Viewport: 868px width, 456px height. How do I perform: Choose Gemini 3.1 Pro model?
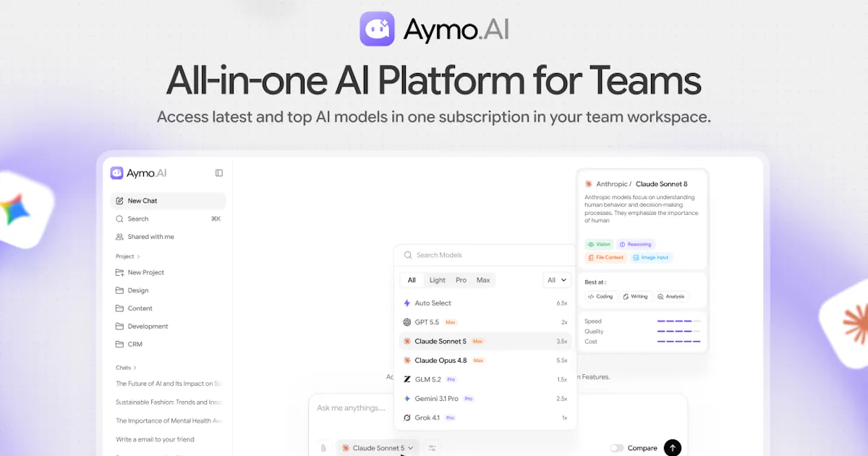point(485,399)
